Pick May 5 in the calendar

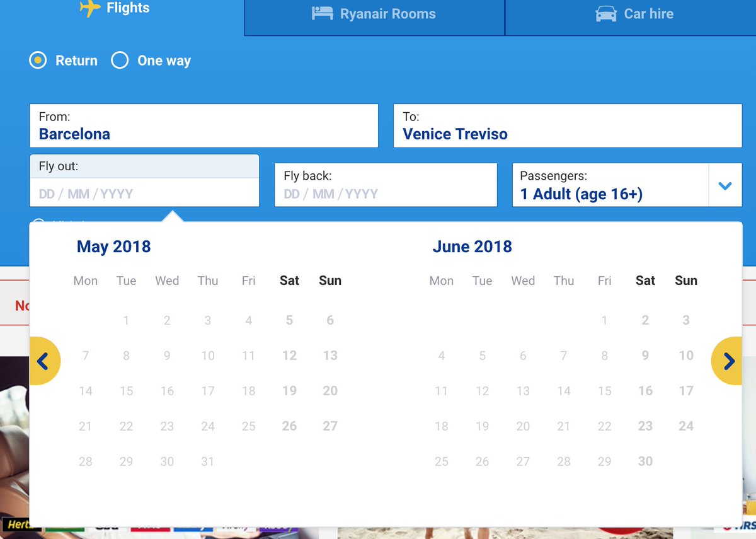click(289, 320)
